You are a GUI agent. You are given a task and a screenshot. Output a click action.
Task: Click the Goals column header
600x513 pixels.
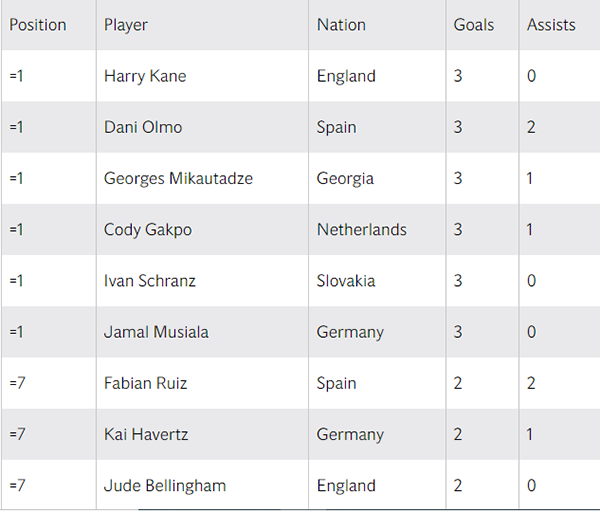tap(474, 25)
